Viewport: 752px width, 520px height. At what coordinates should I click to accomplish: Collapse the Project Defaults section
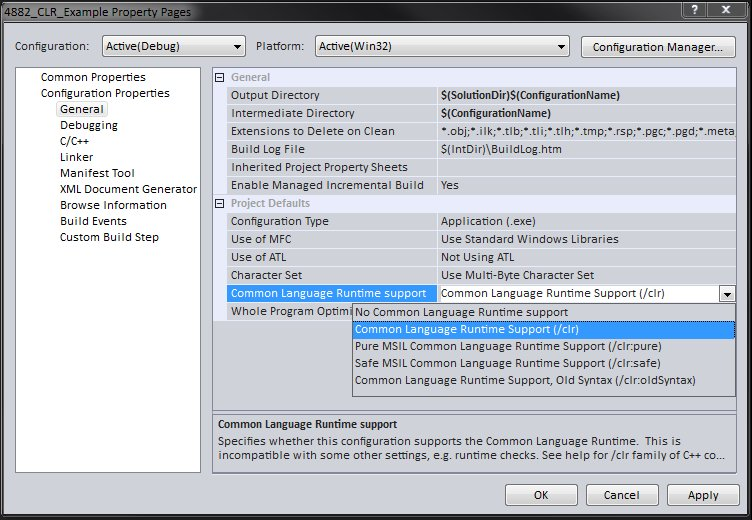tap(221, 203)
